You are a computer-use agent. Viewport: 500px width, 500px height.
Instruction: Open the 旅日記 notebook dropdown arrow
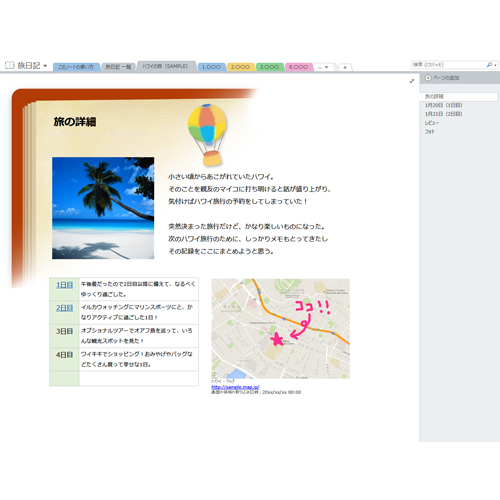tap(45, 66)
